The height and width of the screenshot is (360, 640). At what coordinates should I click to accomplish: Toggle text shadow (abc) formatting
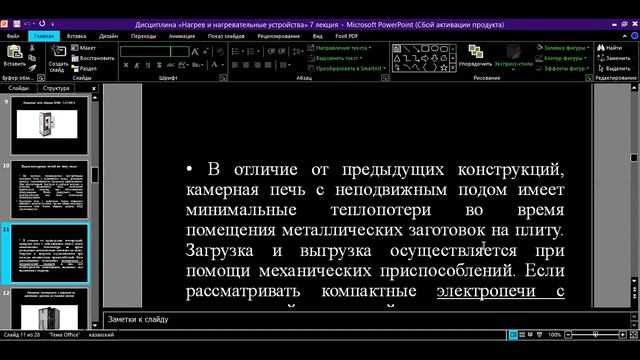click(x=170, y=65)
